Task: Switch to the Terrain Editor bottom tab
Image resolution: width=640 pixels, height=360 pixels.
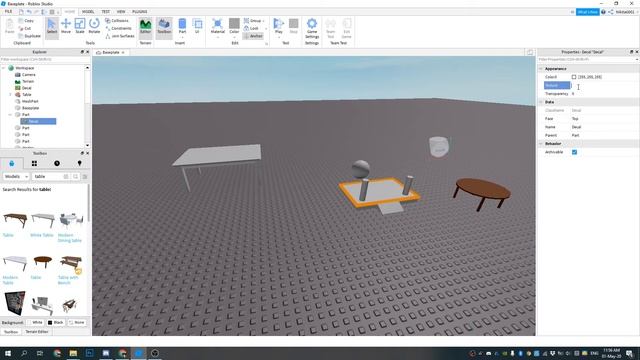Action: [x=37, y=332]
